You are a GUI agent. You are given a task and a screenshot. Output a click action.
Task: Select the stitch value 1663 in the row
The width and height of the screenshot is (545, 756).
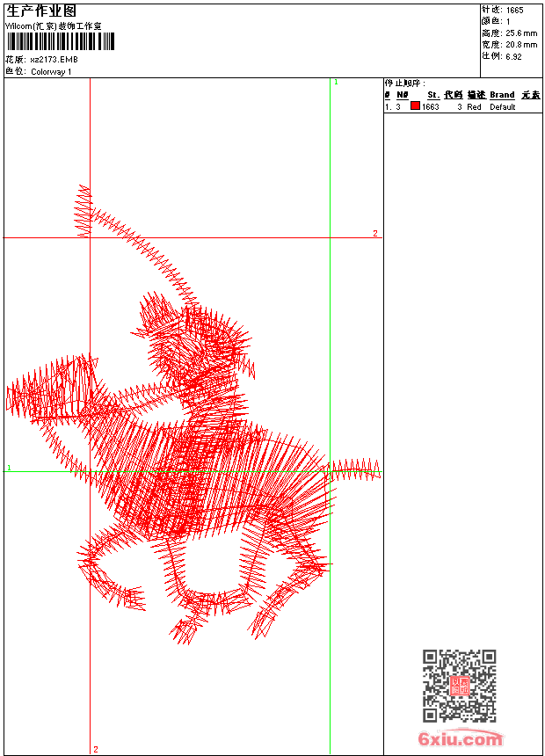(x=430, y=107)
